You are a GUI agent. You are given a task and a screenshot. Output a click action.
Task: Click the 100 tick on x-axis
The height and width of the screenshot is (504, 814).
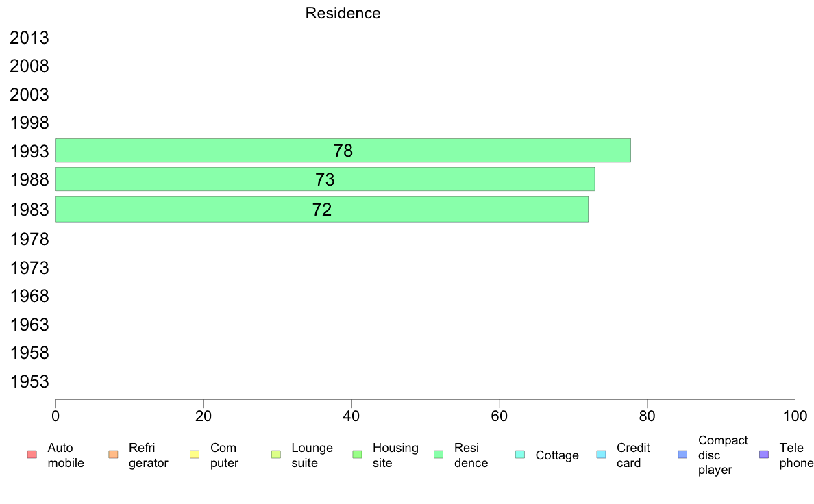click(x=795, y=416)
